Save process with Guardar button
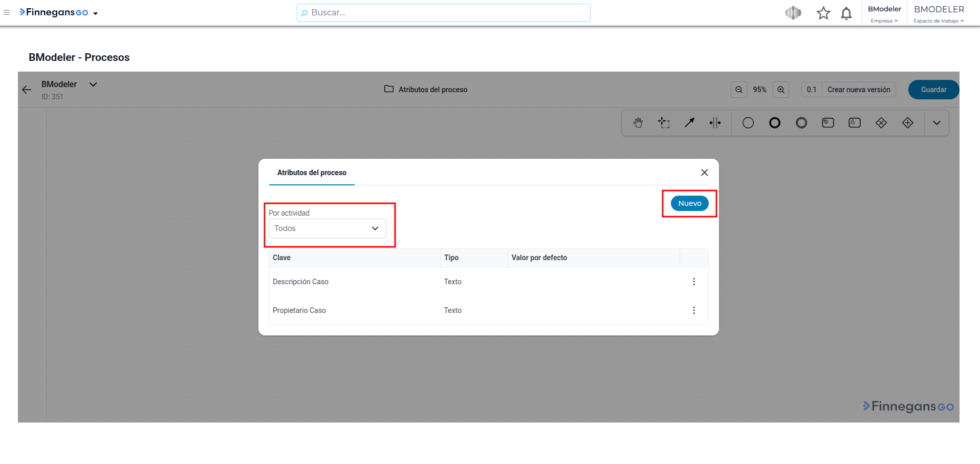980x464 pixels. coord(934,90)
